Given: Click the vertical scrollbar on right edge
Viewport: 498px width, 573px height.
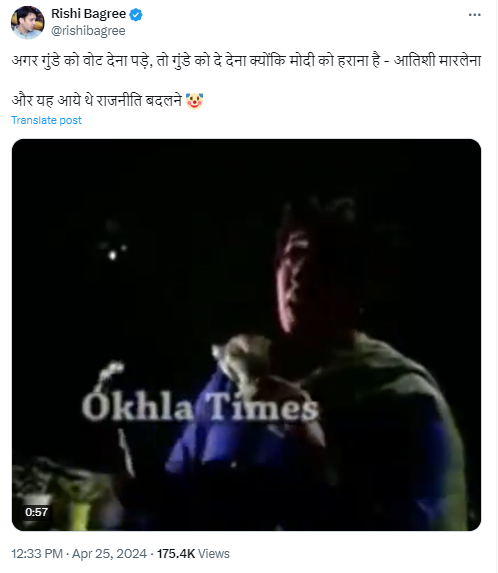Looking at the screenshot, I should [x=496, y=286].
